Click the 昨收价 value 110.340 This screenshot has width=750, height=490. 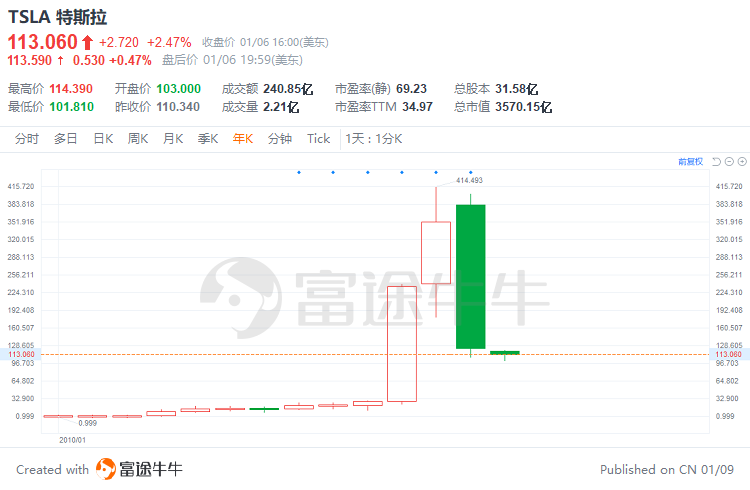point(178,107)
